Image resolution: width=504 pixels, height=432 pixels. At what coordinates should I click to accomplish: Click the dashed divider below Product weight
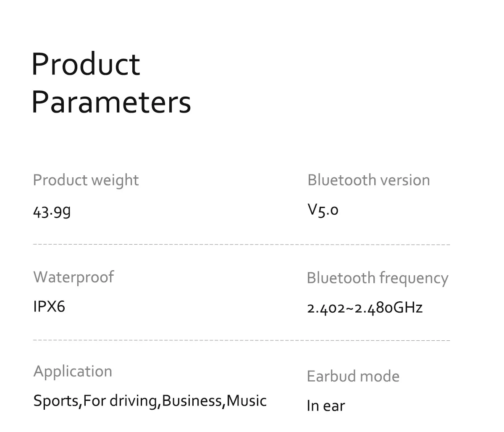tap(241, 244)
